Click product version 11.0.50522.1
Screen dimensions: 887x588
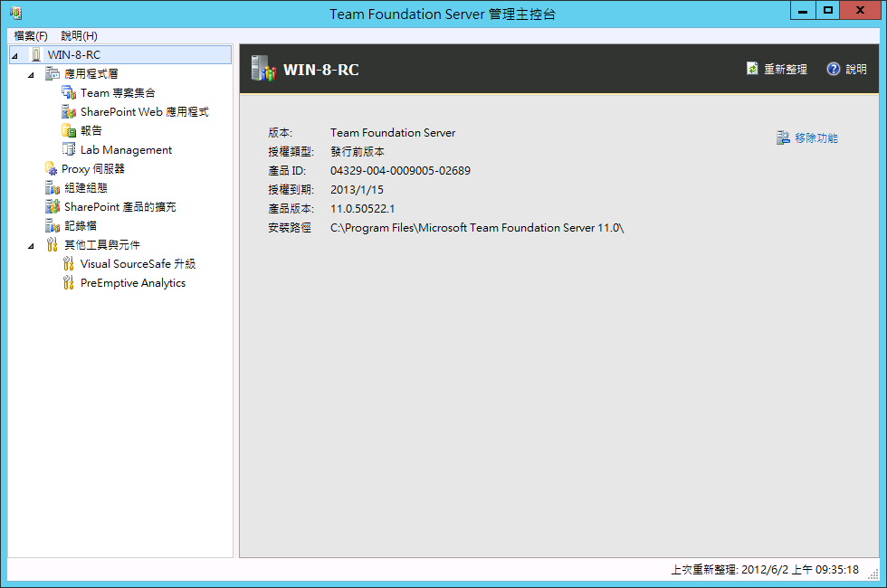tap(363, 209)
